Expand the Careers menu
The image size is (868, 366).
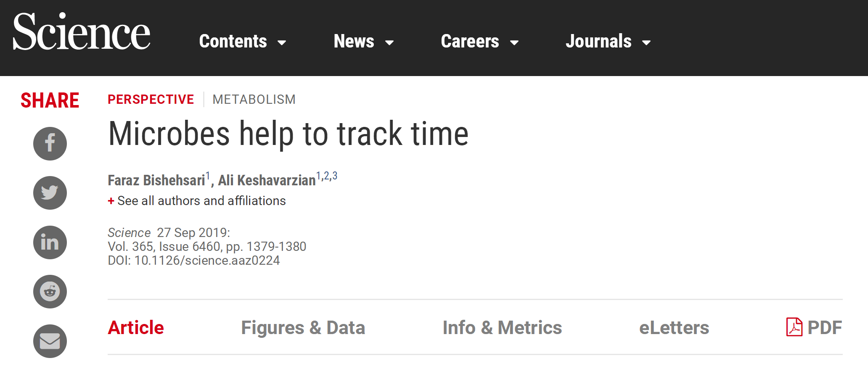click(x=480, y=41)
